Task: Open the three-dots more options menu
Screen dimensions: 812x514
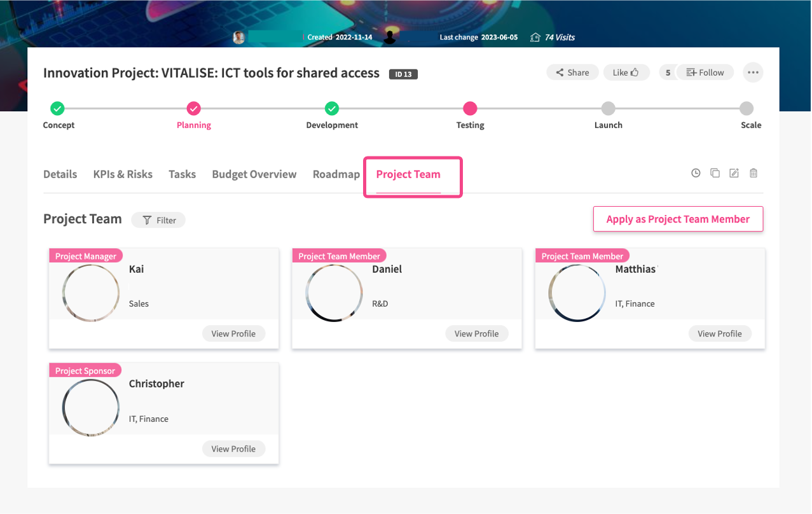Action: click(753, 73)
